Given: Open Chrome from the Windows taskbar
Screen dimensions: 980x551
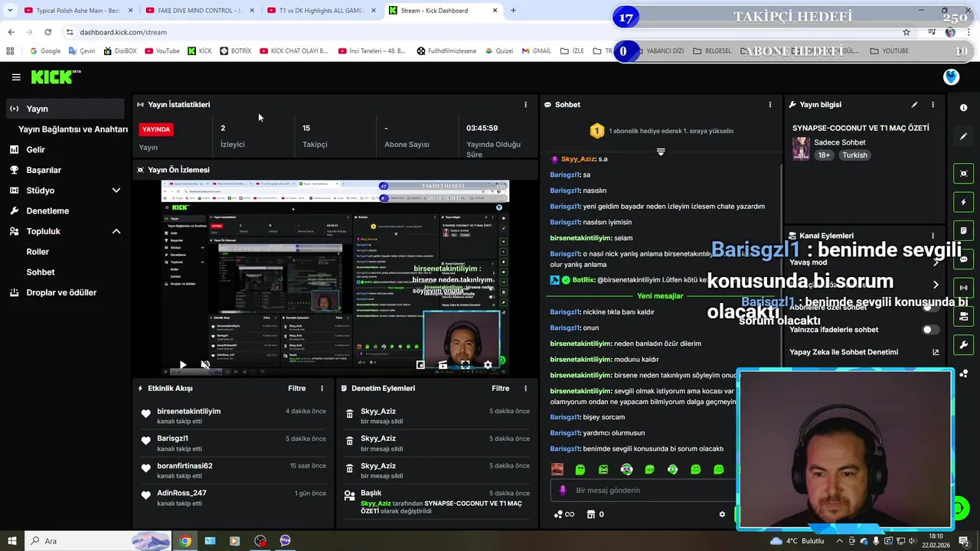Looking at the screenshot, I should click(x=185, y=541).
